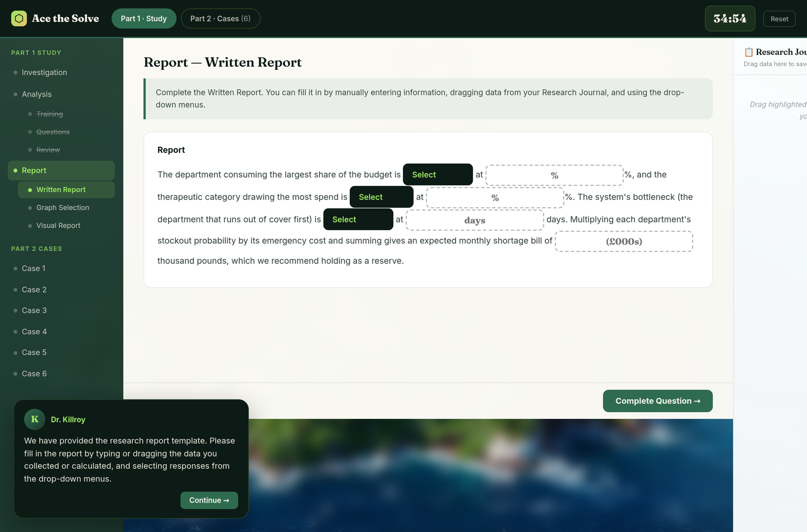The height and width of the screenshot is (532, 807).
Task: Click Dr. Killroy's K avatar icon
Action: [x=35, y=419]
